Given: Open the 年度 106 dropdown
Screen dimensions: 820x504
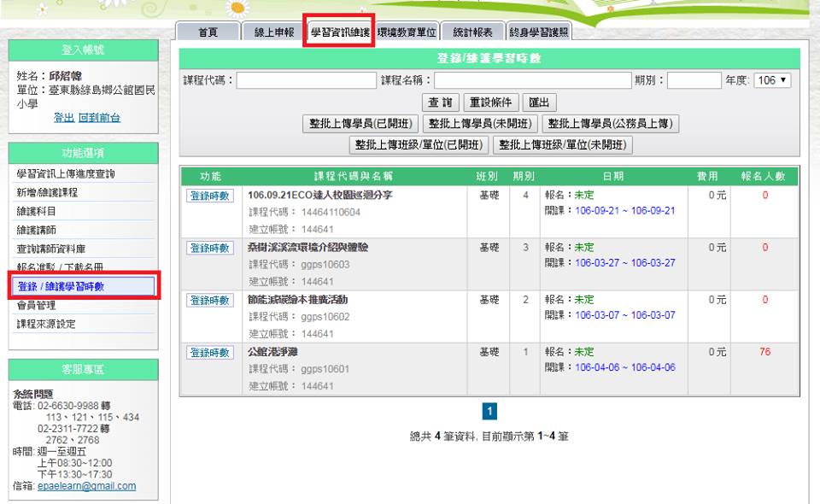Looking at the screenshot, I should (x=772, y=80).
